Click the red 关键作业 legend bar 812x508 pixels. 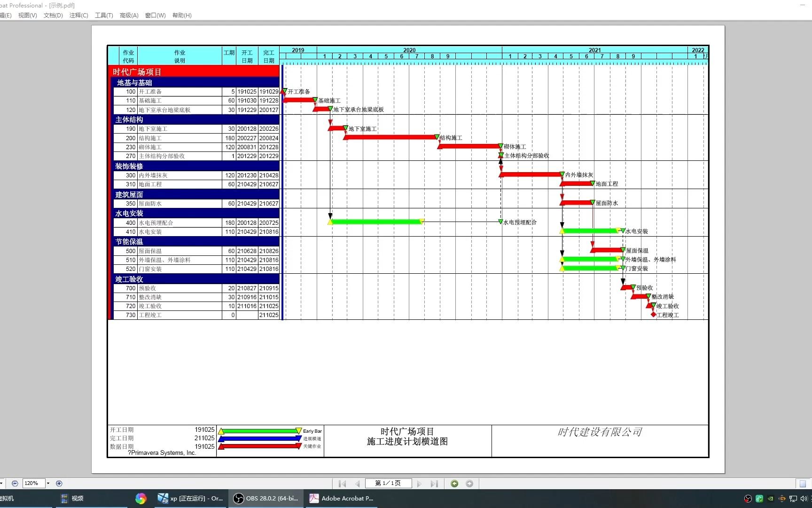tap(260, 446)
